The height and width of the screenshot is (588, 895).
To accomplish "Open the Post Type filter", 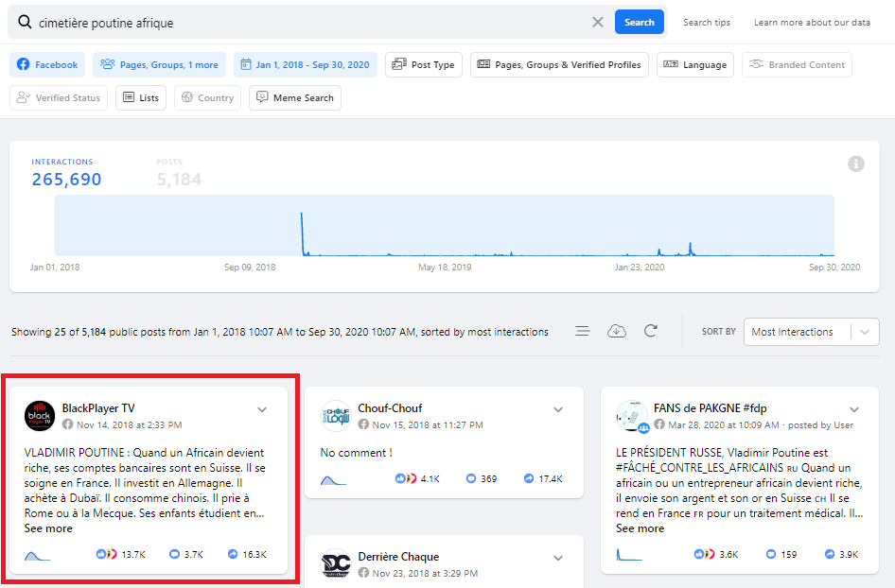I will [424, 65].
